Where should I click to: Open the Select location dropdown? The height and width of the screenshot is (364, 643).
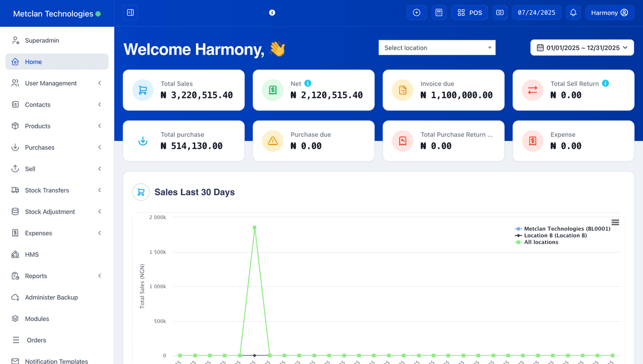click(437, 47)
